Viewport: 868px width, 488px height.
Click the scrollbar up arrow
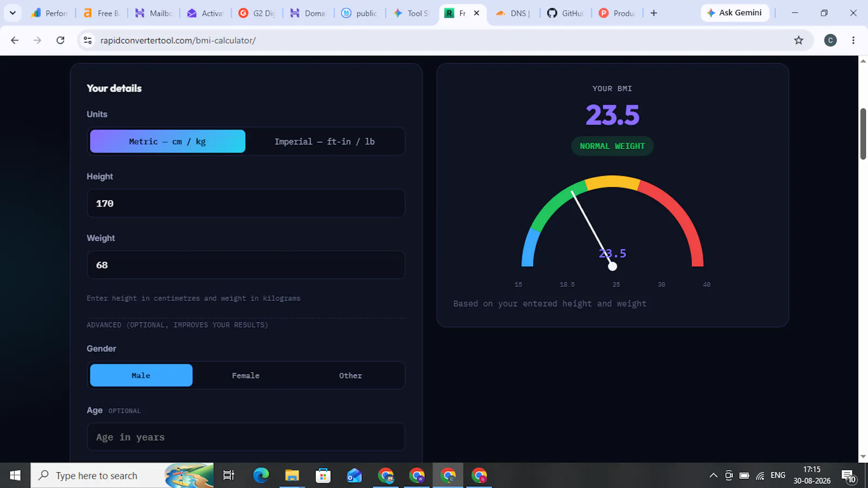tap(863, 61)
